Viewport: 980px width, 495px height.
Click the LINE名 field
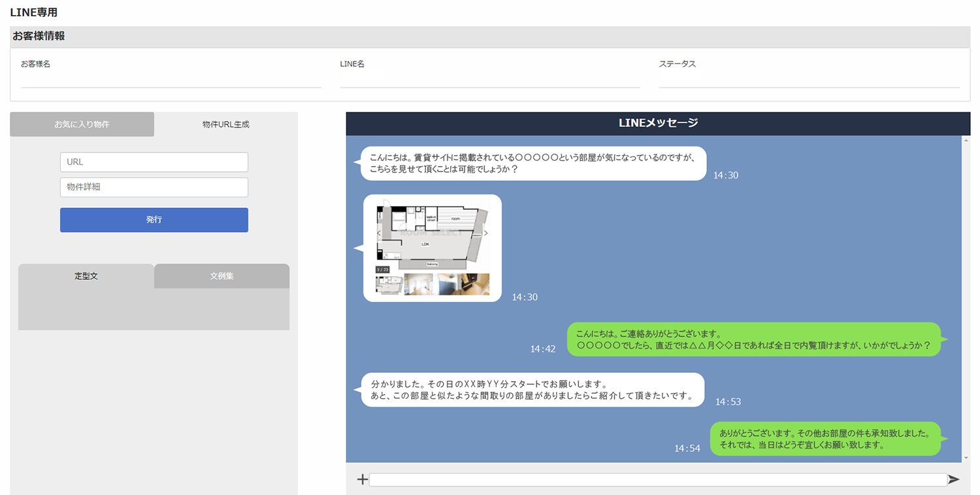489,78
